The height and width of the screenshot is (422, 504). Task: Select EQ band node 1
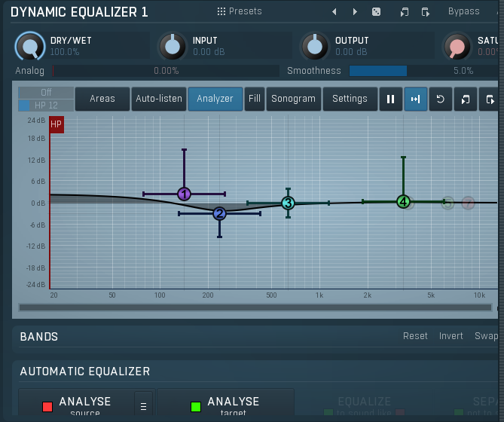click(184, 194)
